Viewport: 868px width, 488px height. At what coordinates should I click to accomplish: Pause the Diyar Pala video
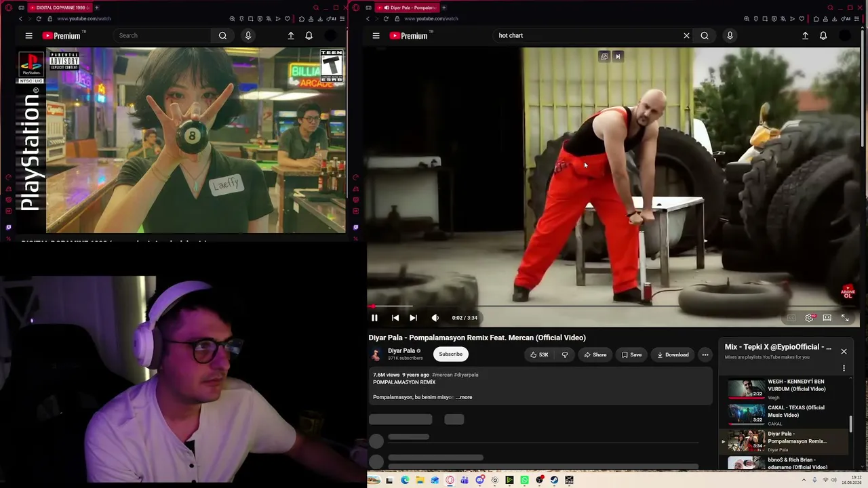click(374, 318)
